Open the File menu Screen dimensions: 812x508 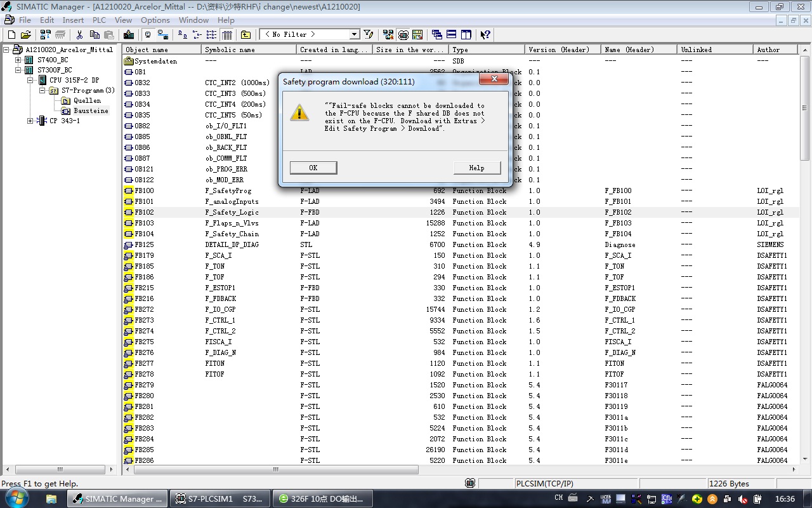(x=25, y=20)
